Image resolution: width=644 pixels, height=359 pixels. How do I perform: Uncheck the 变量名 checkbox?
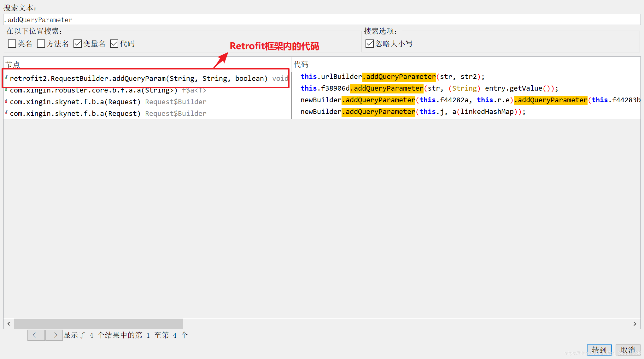(x=78, y=44)
